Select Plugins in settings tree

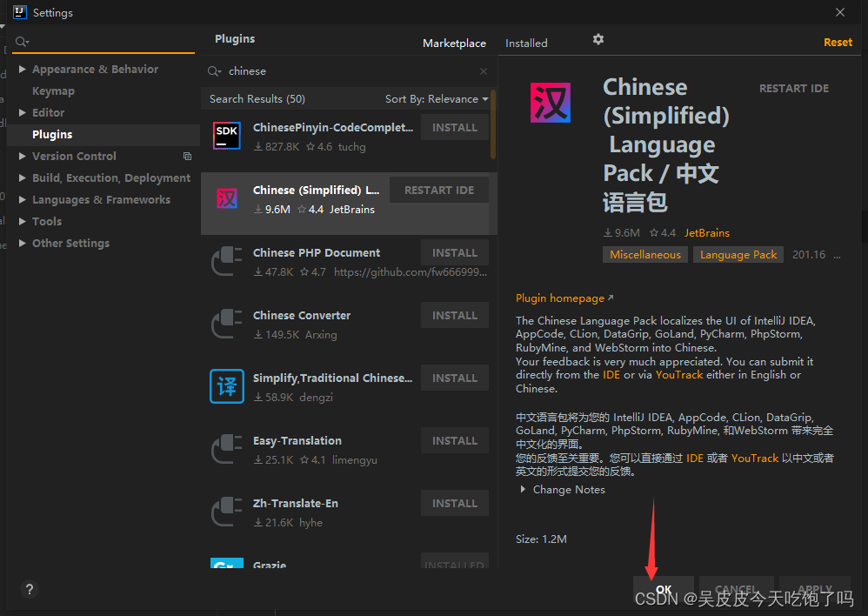pos(52,135)
